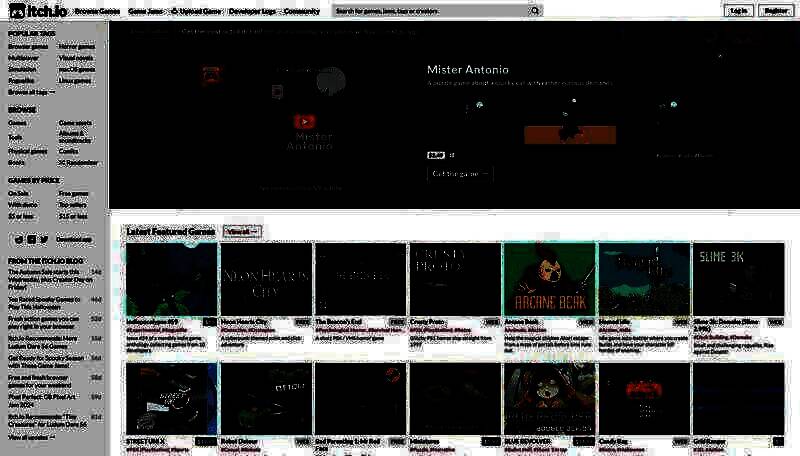Click the Register button

[x=776, y=11]
